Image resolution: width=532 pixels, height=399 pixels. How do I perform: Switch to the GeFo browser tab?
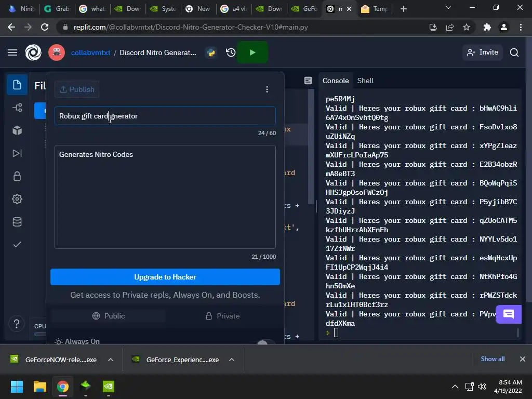(304, 9)
